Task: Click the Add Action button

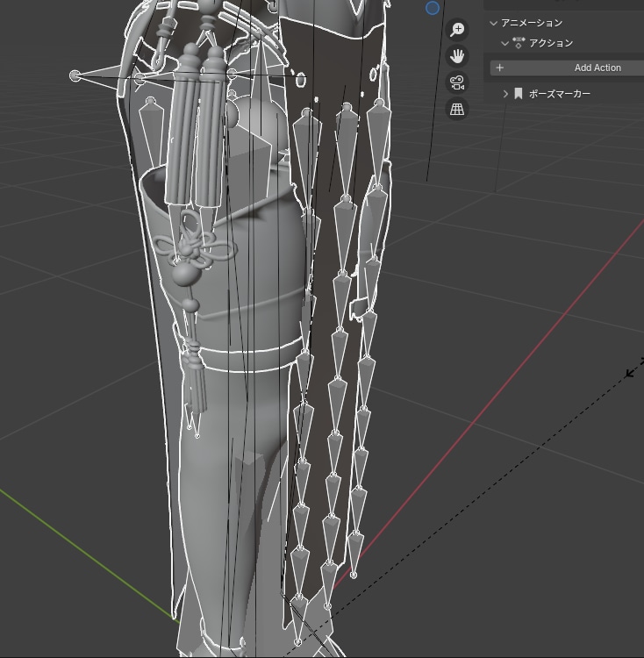Action: (x=567, y=68)
